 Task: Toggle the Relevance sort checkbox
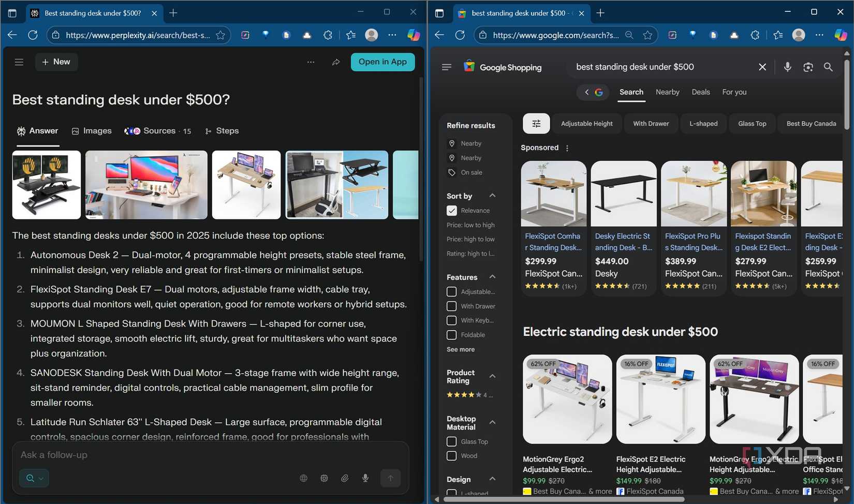click(x=452, y=211)
